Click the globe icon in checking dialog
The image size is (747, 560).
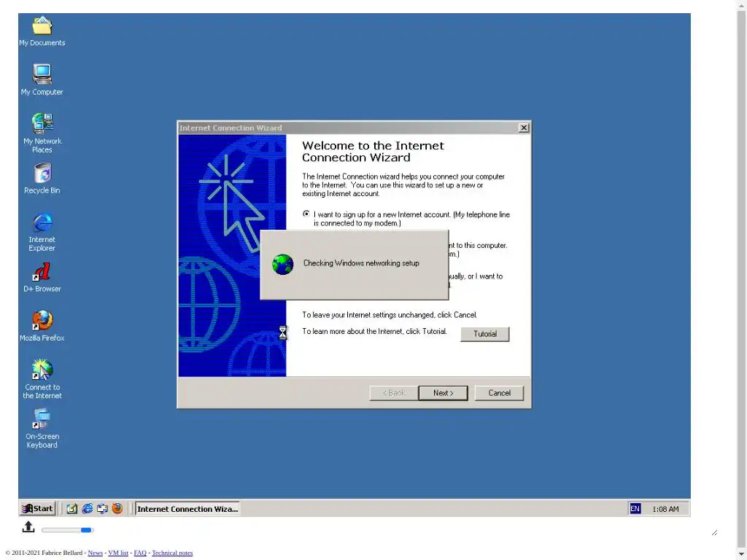[282, 264]
